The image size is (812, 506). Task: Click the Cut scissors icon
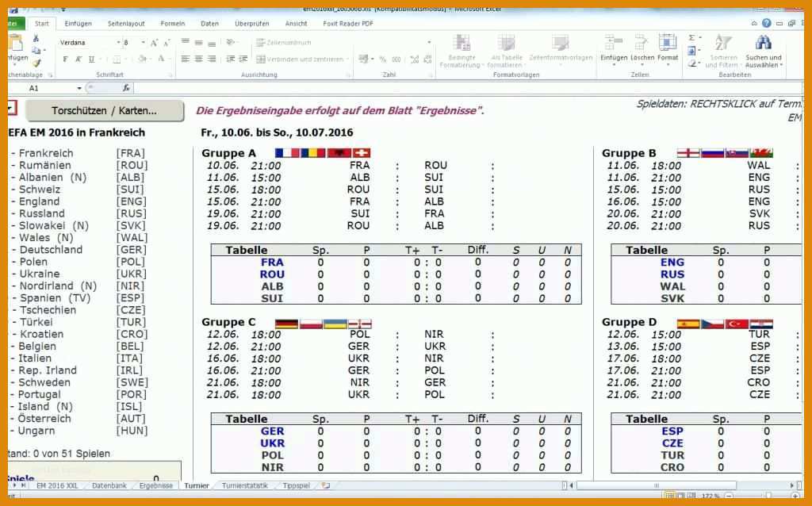[x=36, y=38]
